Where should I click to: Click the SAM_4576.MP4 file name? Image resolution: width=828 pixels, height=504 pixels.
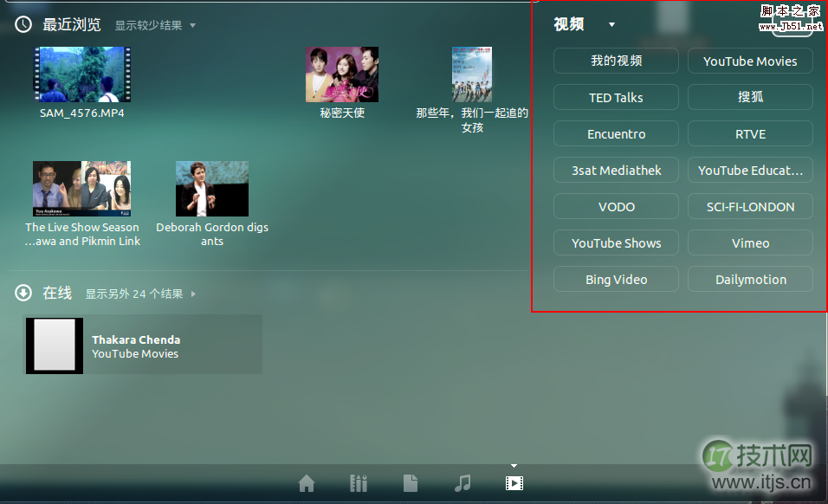click(82, 113)
